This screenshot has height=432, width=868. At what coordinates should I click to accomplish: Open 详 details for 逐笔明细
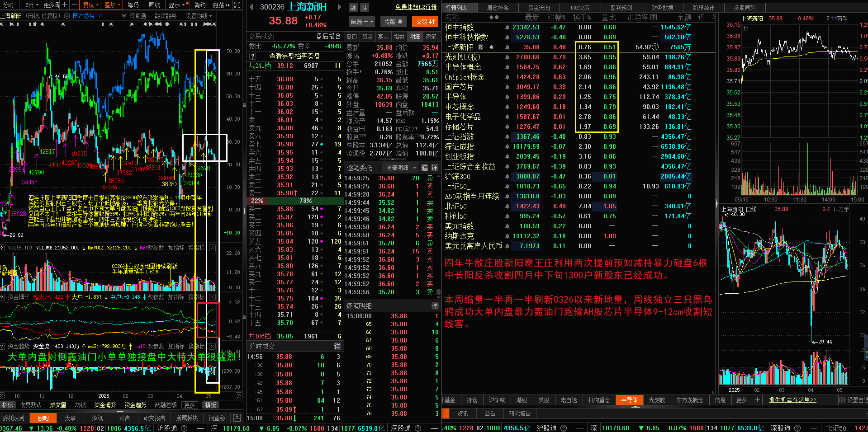[435, 306]
